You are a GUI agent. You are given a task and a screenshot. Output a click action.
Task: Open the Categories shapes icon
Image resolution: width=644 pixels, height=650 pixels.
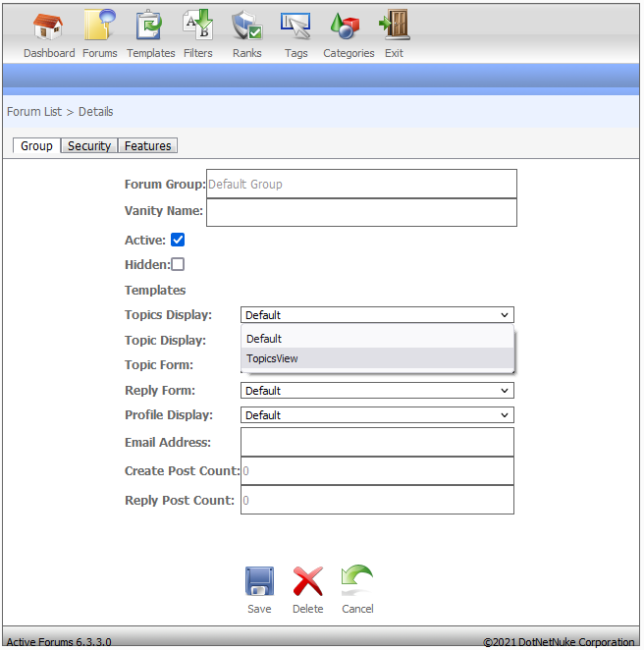click(x=345, y=26)
